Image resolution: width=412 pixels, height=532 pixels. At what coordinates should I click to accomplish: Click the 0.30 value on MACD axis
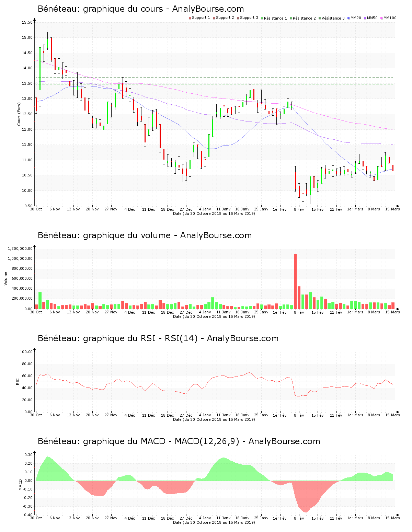click(x=29, y=455)
